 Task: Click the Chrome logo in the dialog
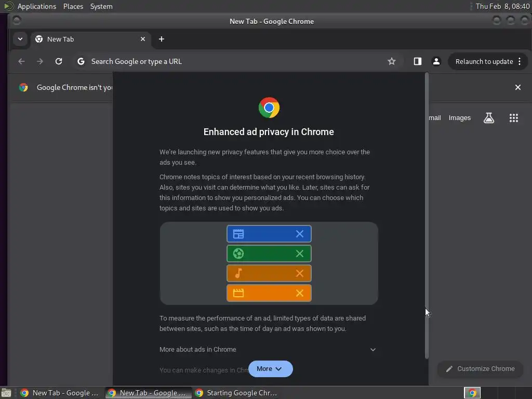click(269, 108)
